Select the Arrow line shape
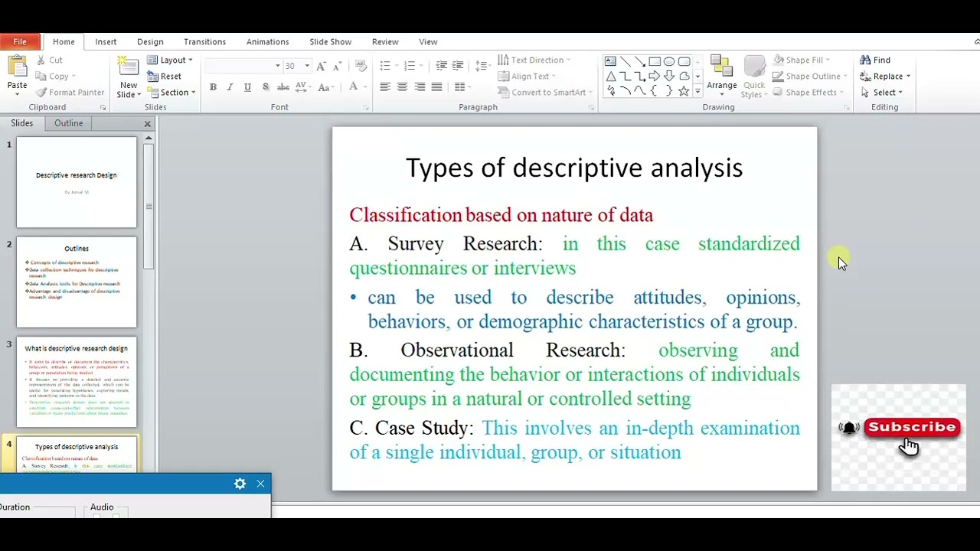Screen dimensions: 980x551 point(639,61)
